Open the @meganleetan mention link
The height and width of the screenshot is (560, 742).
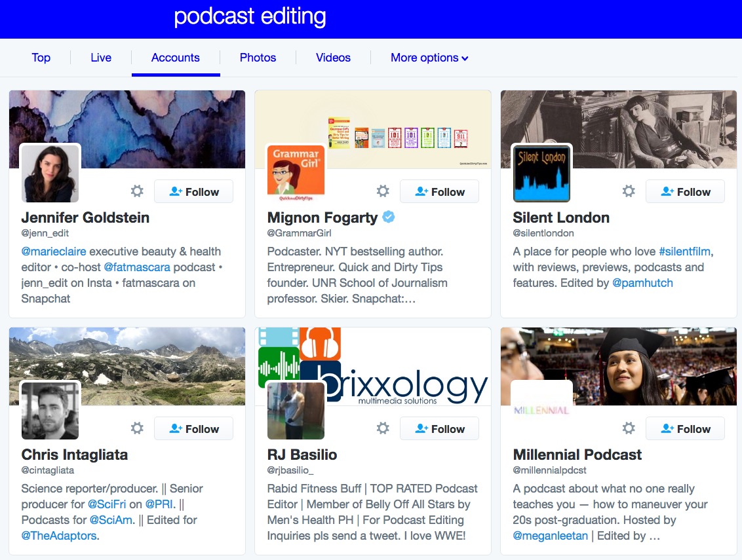coord(551,535)
